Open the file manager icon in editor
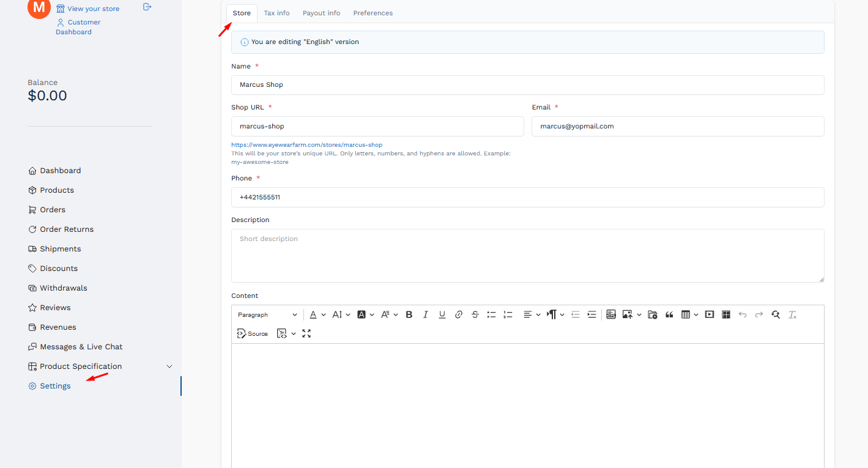The image size is (868, 468). point(653,314)
